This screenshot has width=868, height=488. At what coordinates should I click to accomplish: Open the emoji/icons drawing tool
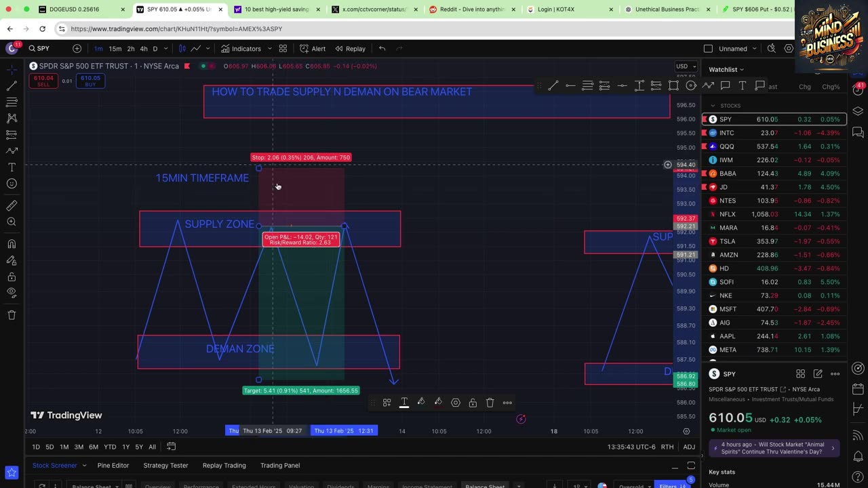pyautogui.click(x=12, y=184)
